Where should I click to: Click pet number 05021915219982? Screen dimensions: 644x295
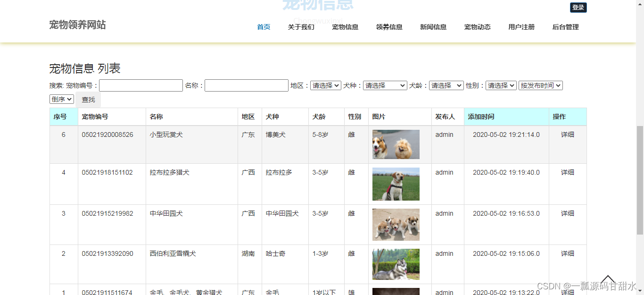tap(107, 213)
